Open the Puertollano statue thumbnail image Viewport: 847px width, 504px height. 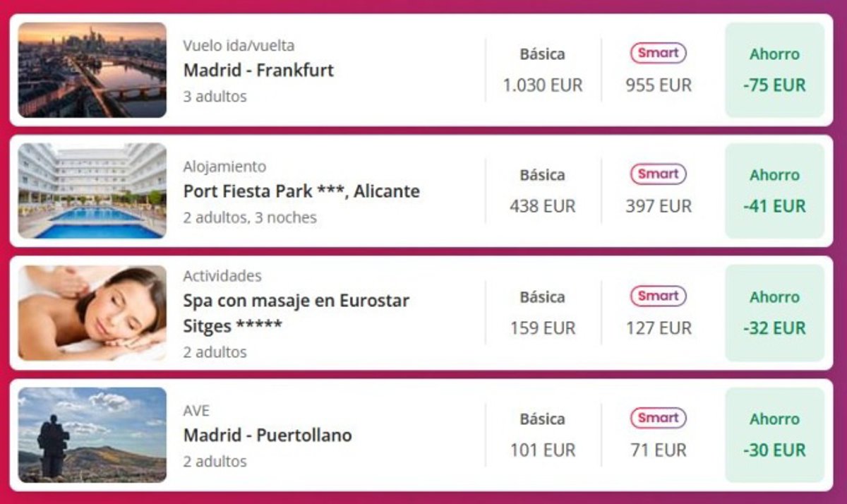(92, 435)
